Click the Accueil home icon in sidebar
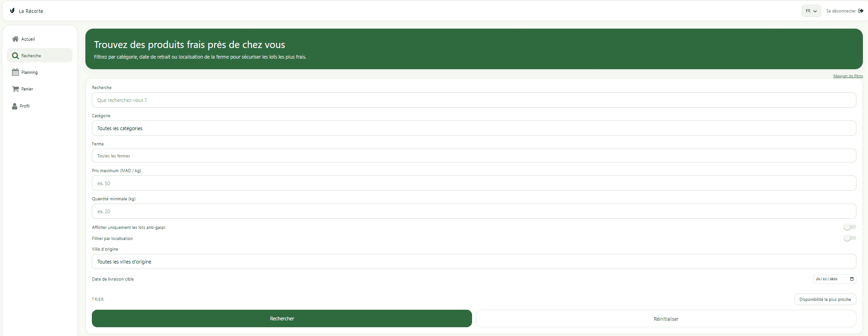868x336 pixels. click(15, 39)
